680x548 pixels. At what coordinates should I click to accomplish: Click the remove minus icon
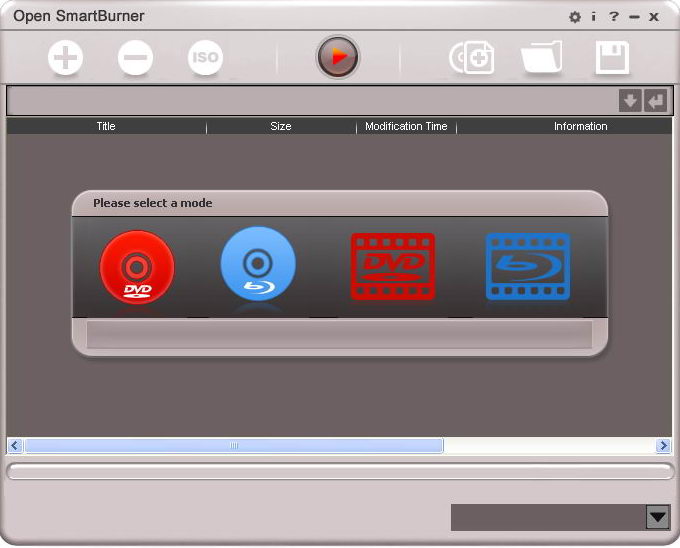point(135,58)
